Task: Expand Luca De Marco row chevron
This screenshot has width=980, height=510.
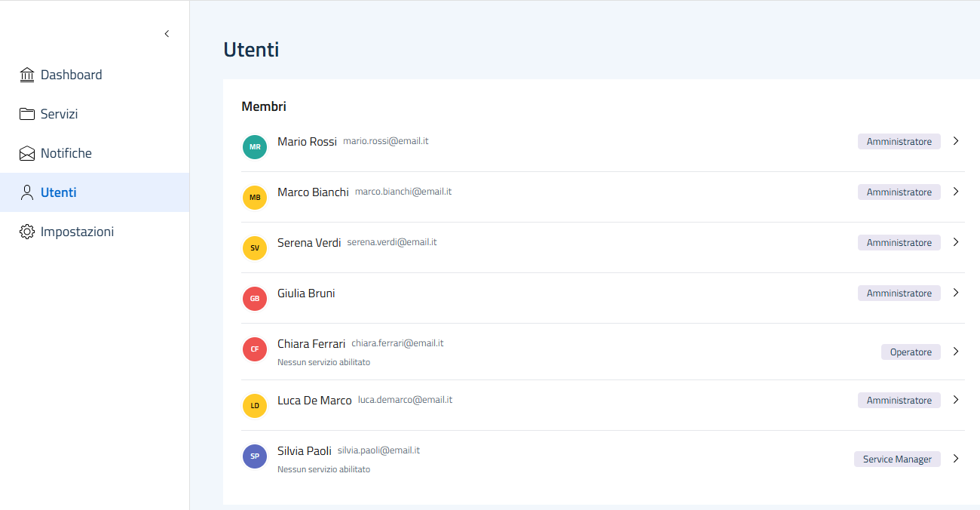Action: pyautogui.click(x=956, y=400)
